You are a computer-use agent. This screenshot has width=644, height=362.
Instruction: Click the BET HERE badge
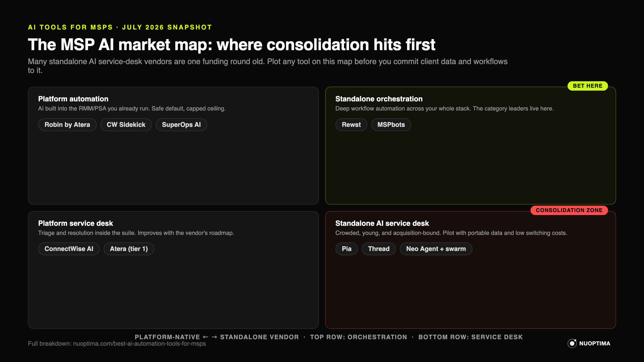(x=588, y=86)
